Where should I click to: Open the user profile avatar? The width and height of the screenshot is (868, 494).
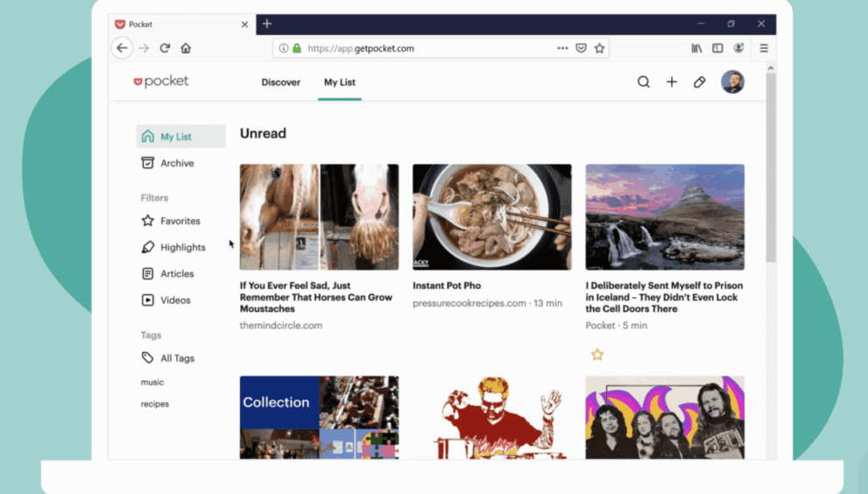click(732, 82)
